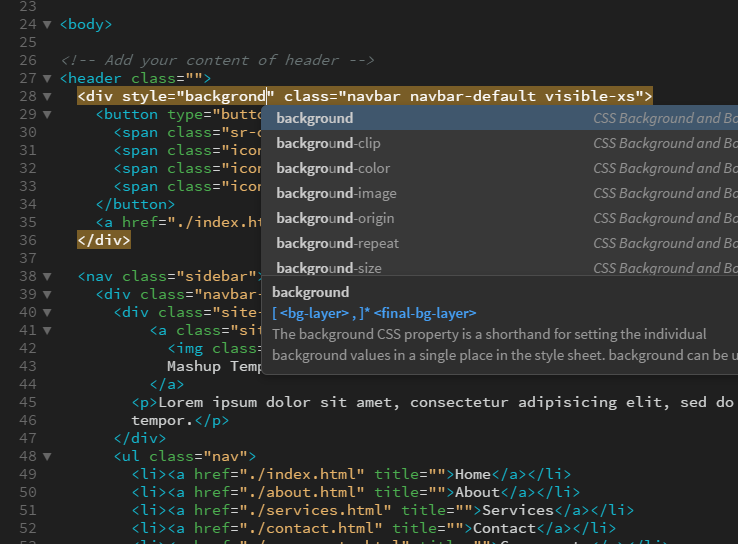This screenshot has height=544, width=738.
Task: Collapse the navbar div on line 28
Action: (x=47, y=97)
